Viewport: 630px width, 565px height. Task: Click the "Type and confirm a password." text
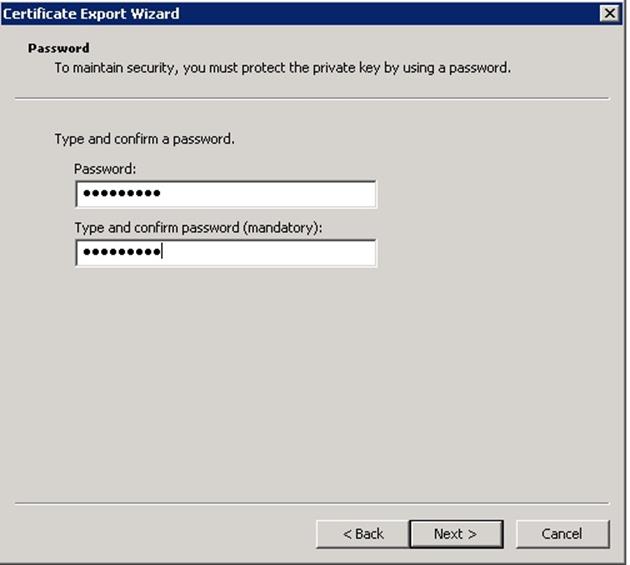pyautogui.click(x=144, y=139)
